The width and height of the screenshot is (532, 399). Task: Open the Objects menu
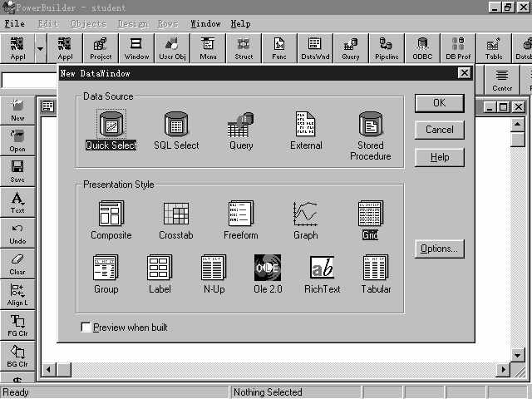click(x=89, y=24)
